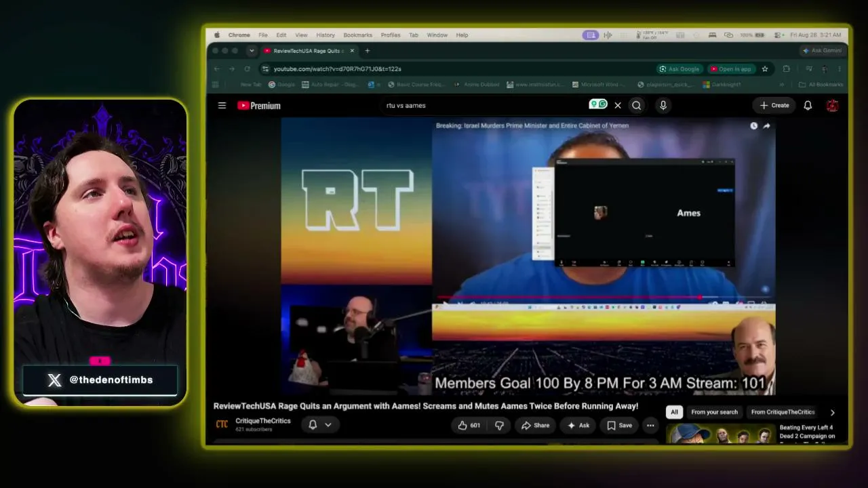Click the date and time in menu bar

click(x=816, y=35)
